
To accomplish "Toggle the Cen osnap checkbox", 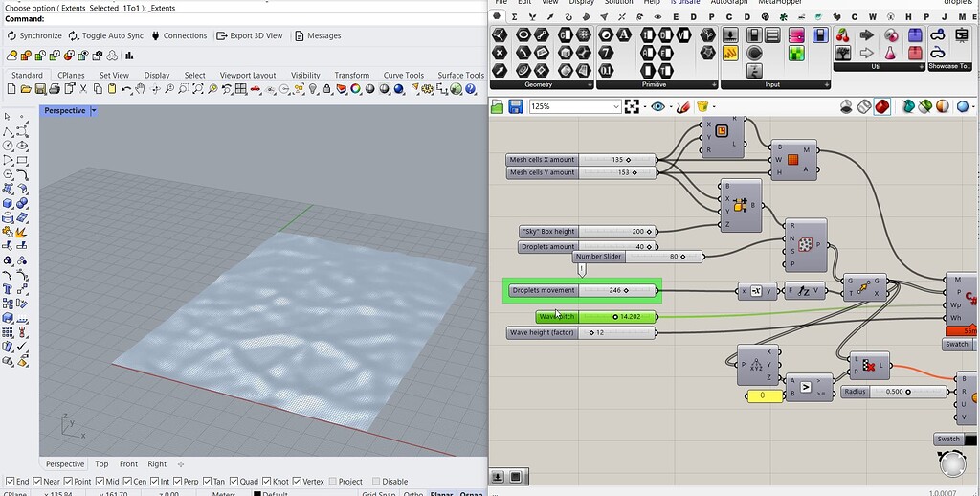I will tap(127, 481).
